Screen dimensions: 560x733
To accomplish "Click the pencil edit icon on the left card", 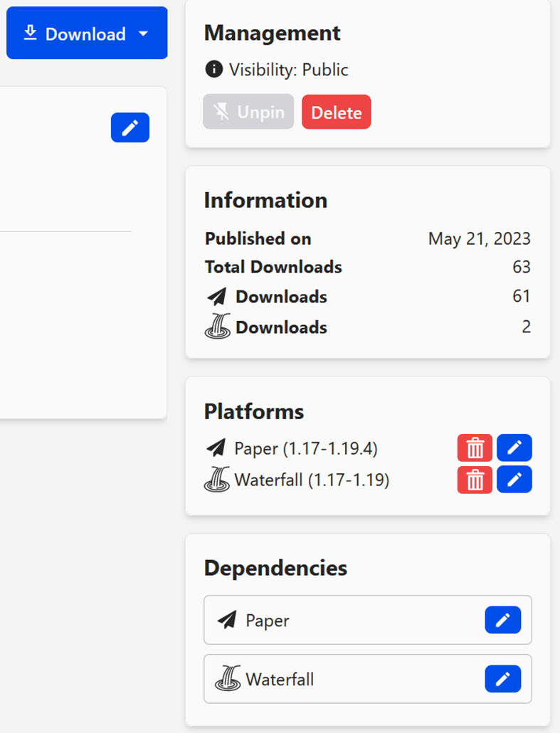I will tap(130, 128).
